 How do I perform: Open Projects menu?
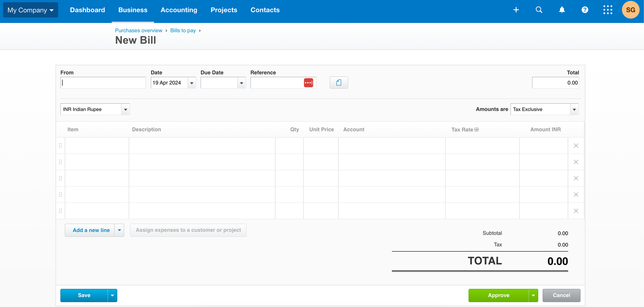click(x=224, y=10)
